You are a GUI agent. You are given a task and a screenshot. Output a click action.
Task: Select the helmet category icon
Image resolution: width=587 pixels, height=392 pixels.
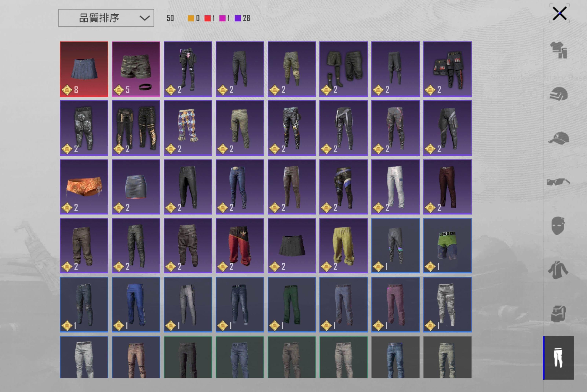[559, 94]
